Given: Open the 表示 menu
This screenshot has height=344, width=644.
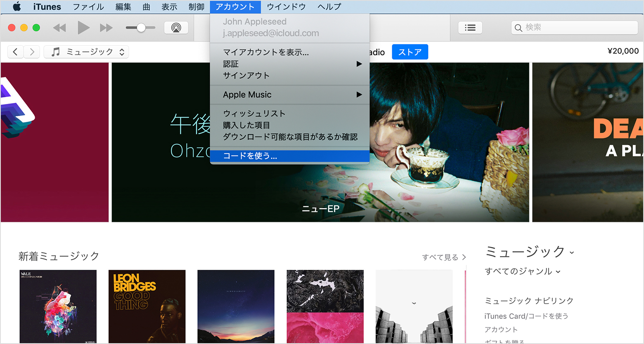Looking at the screenshot, I should pos(169,7).
